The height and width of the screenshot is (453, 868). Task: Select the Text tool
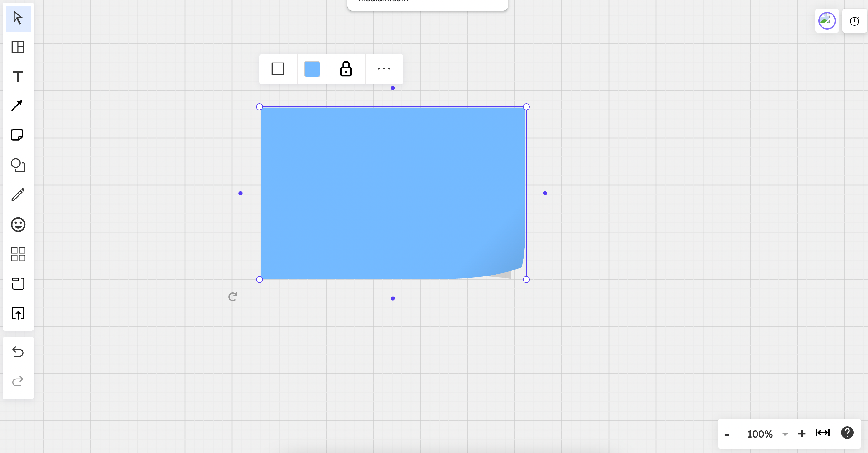(18, 77)
